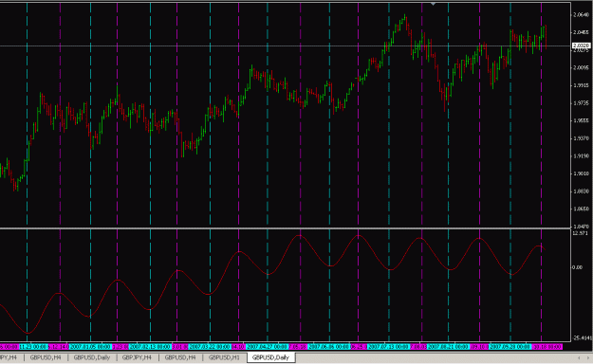593x364 pixels.
Task: Open the GBPUSD,H4 tab before GBPUSD,H1
Action: [180, 357]
